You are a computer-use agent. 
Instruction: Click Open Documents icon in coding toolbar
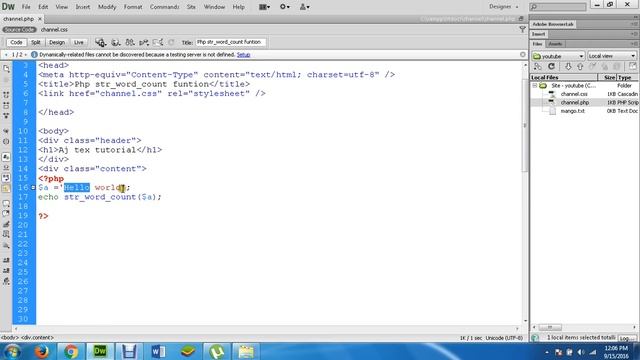[6, 69]
